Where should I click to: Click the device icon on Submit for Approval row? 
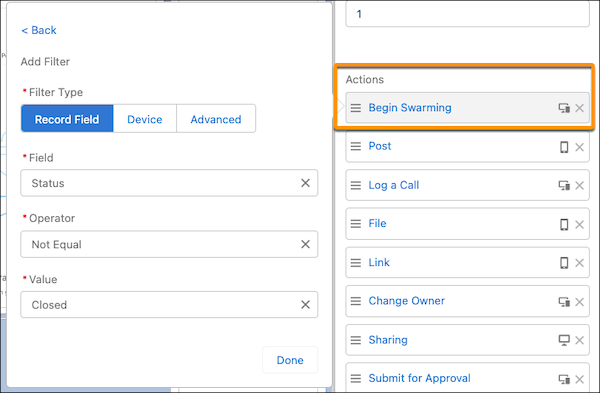point(564,379)
